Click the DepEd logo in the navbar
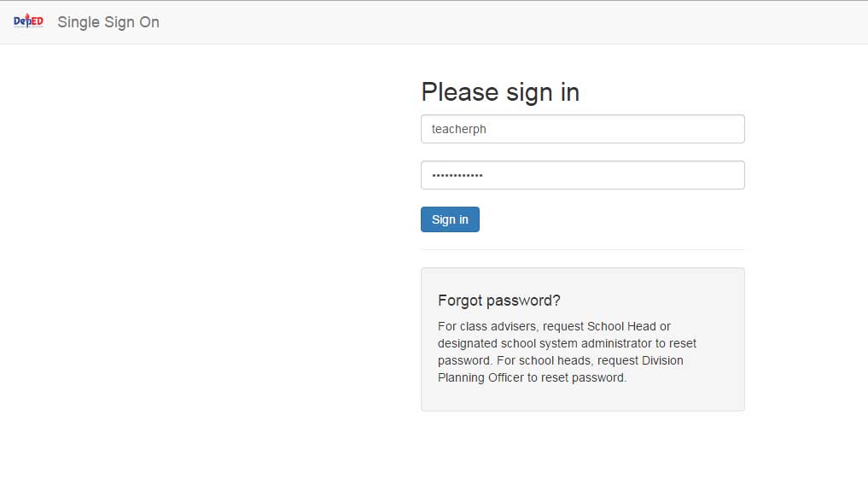Screen dimensions: 868x479 coord(28,21)
